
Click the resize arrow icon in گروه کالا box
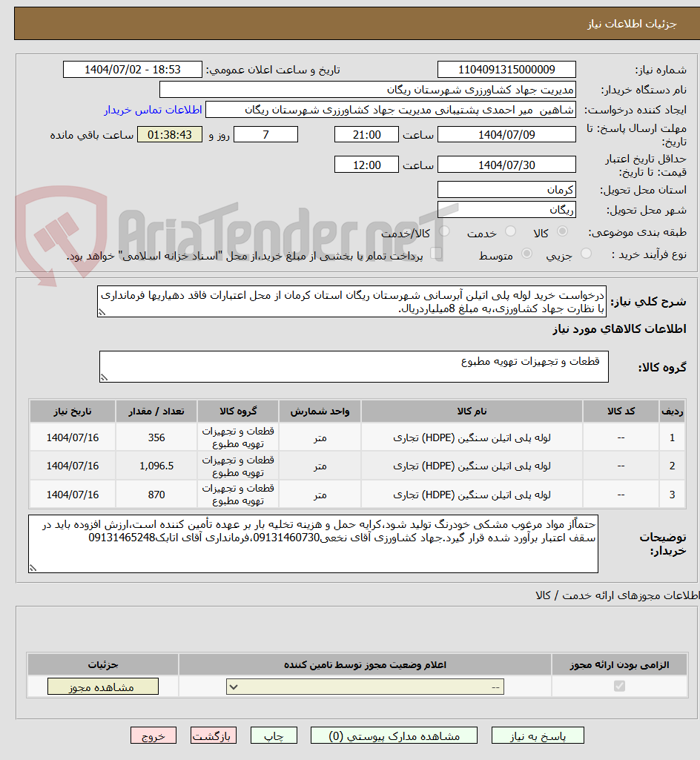tap(105, 376)
